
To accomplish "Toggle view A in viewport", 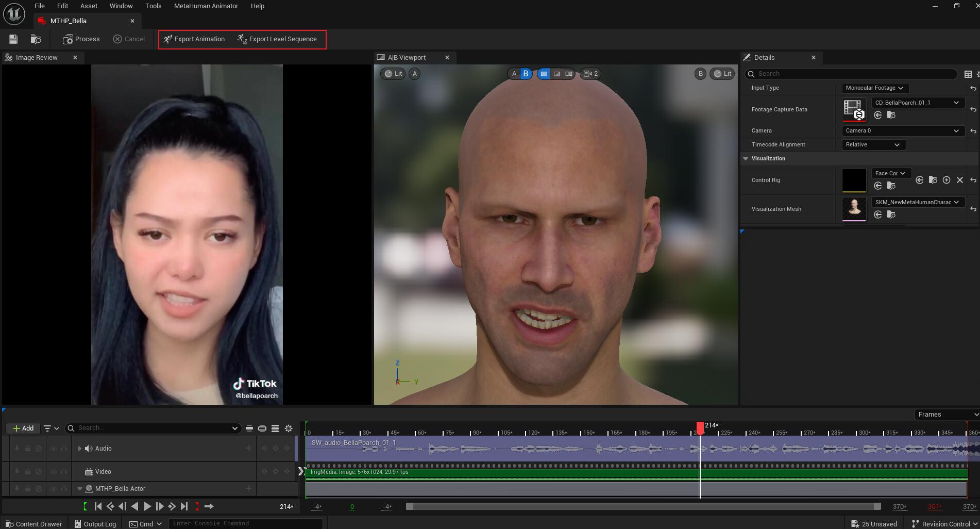I will [514, 74].
